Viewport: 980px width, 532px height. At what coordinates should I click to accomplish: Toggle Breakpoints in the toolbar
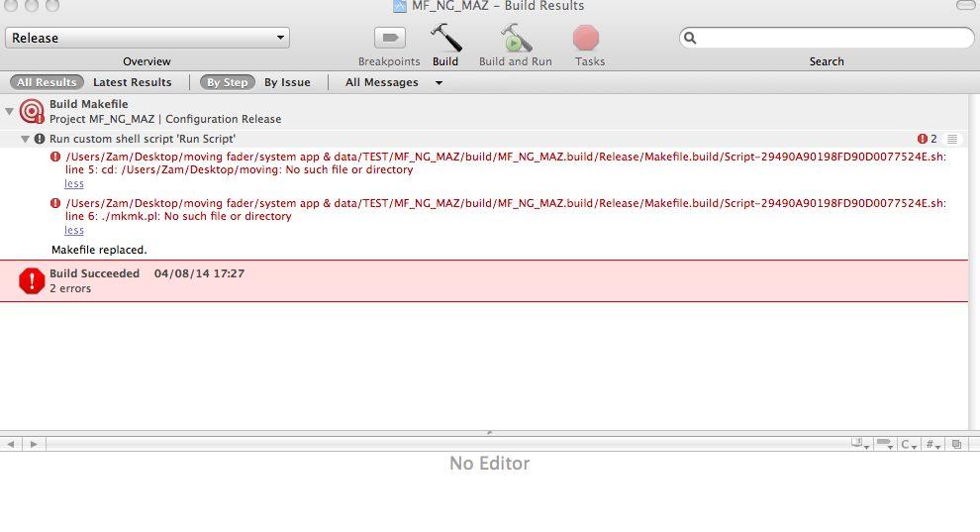tap(389, 39)
